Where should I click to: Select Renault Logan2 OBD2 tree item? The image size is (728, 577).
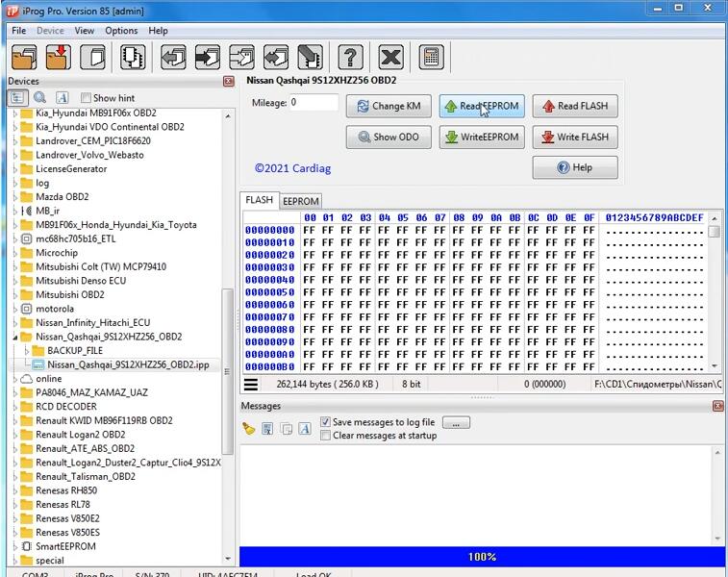[x=81, y=435]
